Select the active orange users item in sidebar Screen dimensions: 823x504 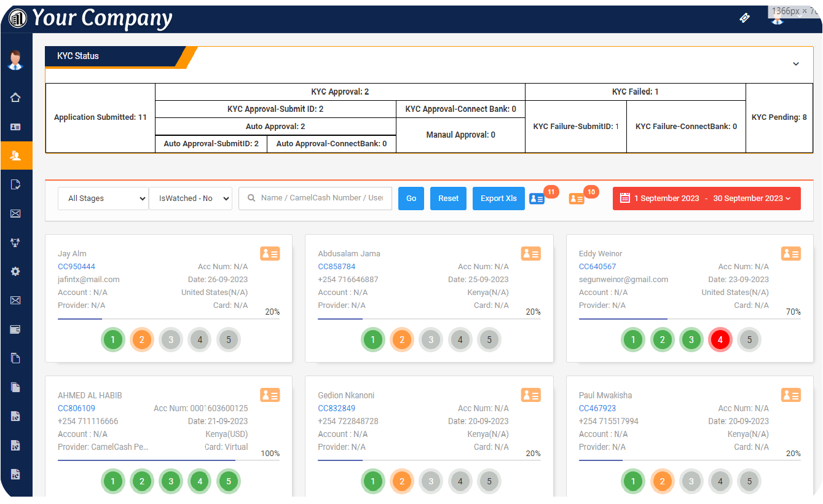click(16, 156)
